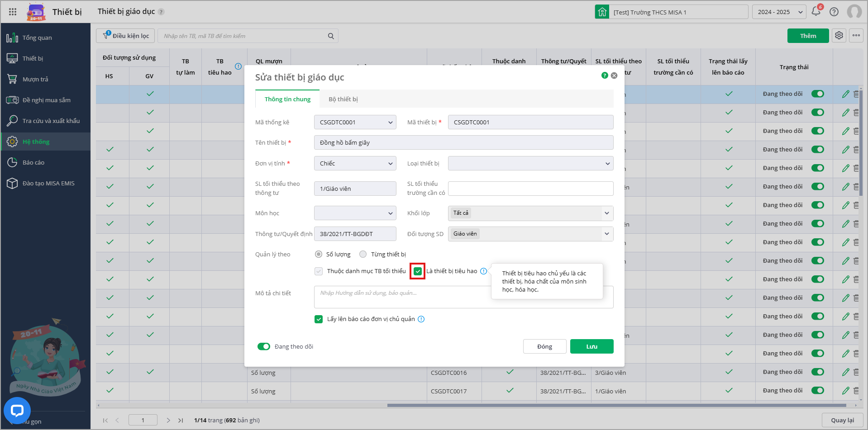Expand the school year 2024 - 2025 selector
The height and width of the screenshot is (430, 868).
point(779,12)
